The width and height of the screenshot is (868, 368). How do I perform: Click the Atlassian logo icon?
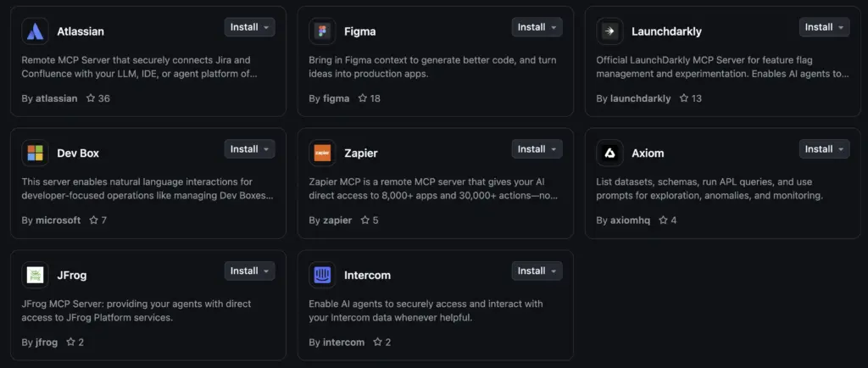tap(35, 31)
